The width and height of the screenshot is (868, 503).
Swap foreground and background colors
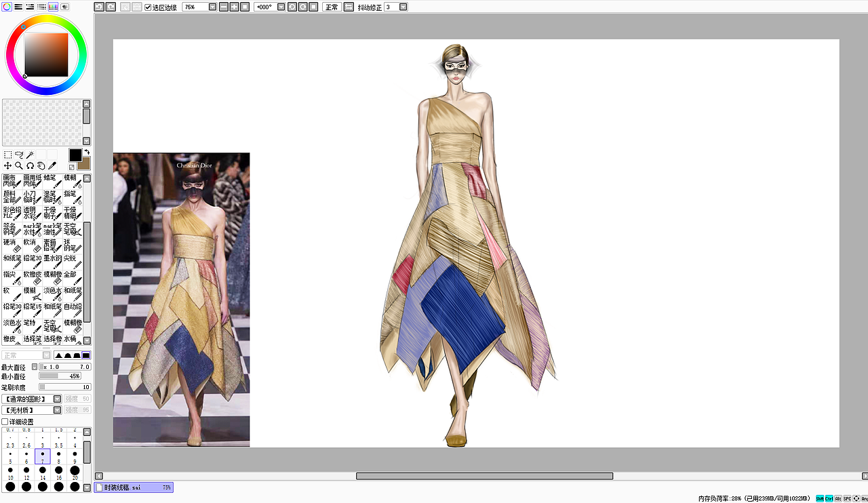tap(87, 152)
